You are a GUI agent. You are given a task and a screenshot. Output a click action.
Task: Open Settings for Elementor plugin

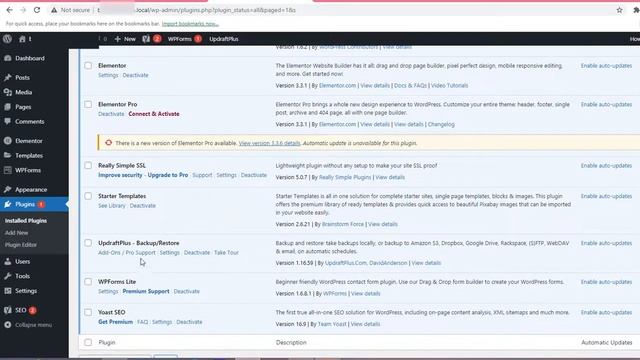click(x=108, y=75)
